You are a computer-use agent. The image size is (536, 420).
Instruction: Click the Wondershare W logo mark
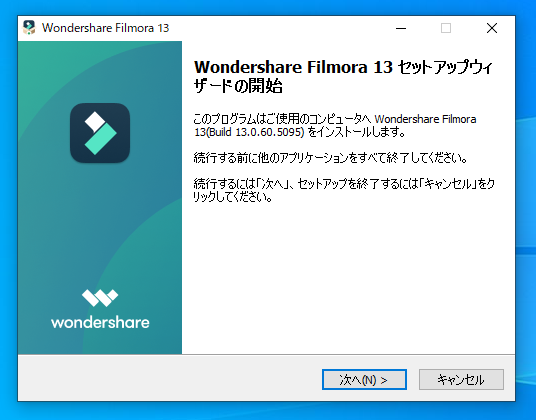tap(100, 298)
